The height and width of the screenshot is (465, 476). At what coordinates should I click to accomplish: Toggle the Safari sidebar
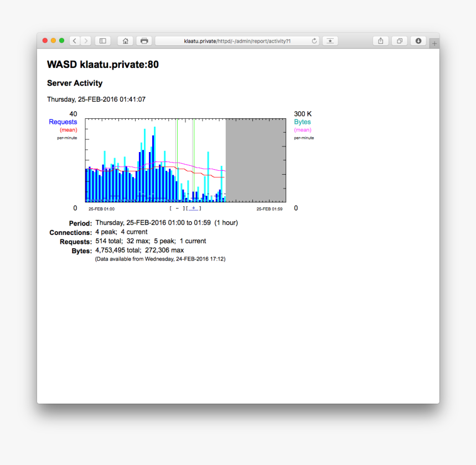tap(103, 41)
